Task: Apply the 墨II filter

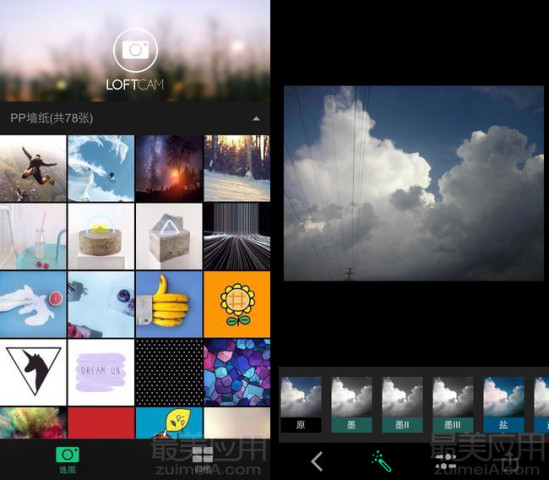Action: tap(402, 405)
